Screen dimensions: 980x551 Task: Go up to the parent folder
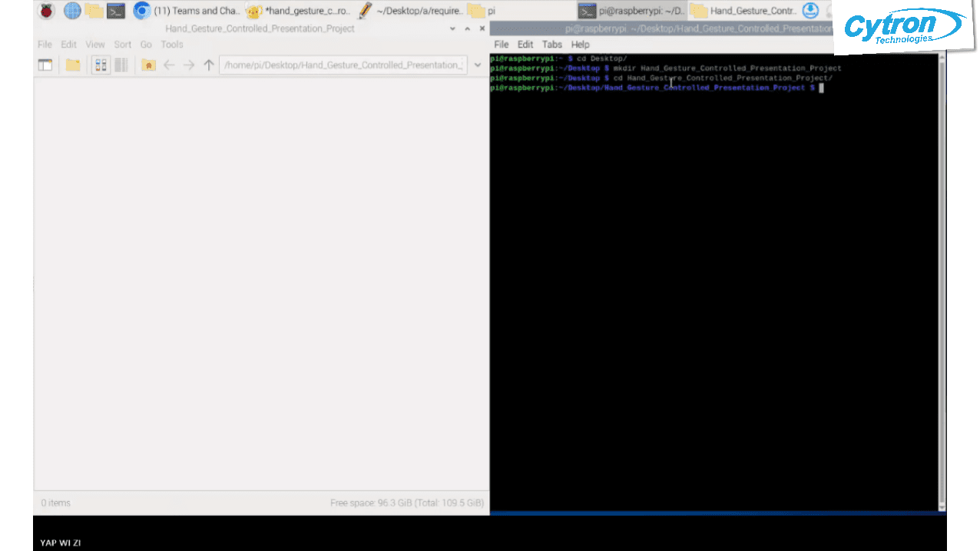coord(208,65)
